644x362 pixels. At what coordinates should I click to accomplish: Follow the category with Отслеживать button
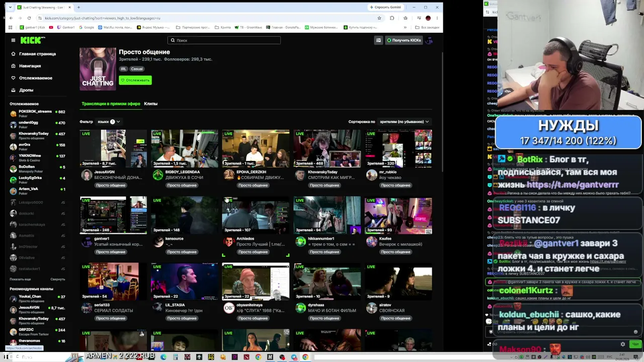click(135, 80)
